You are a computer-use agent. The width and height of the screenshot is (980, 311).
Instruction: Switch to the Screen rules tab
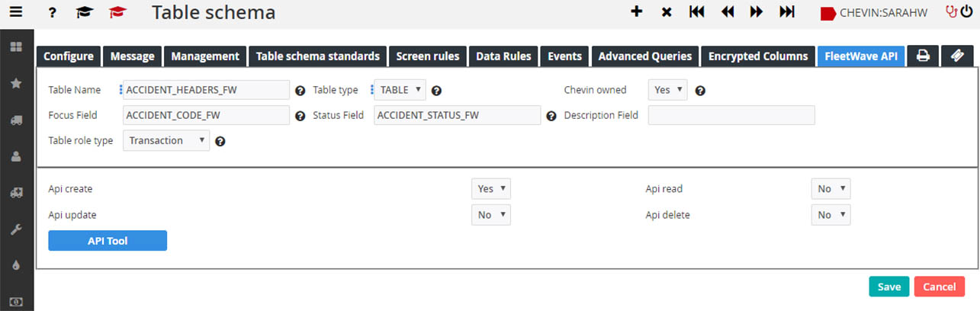(x=427, y=56)
